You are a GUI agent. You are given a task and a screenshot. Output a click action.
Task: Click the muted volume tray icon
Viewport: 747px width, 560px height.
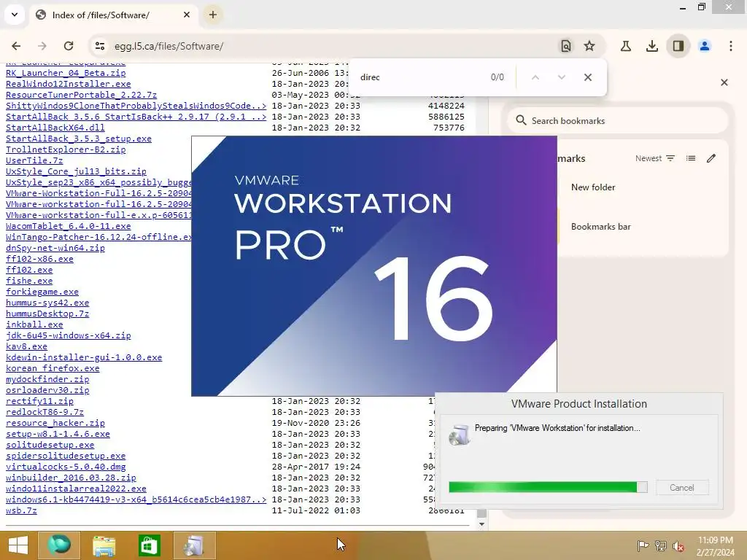click(x=678, y=546)
